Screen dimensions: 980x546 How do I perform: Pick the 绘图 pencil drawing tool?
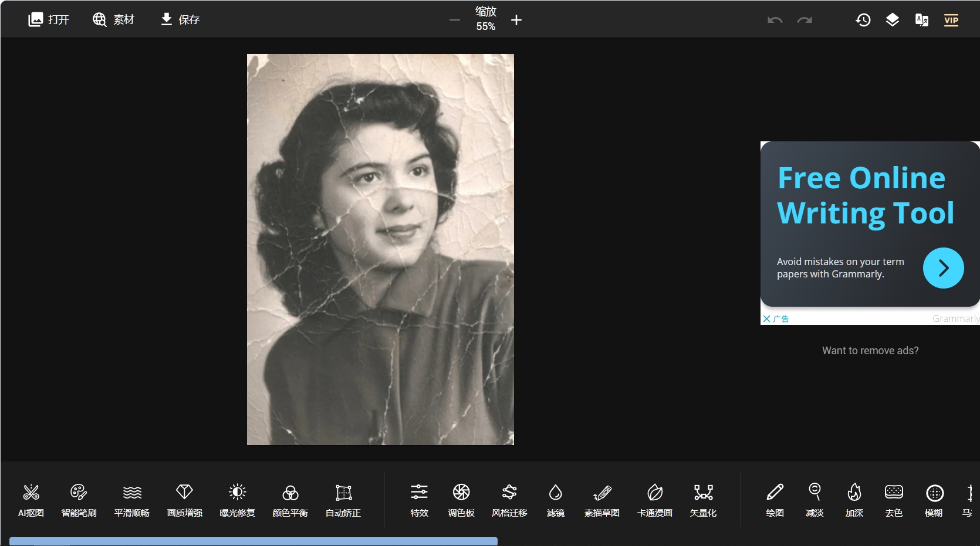click(x=775, y=500)
